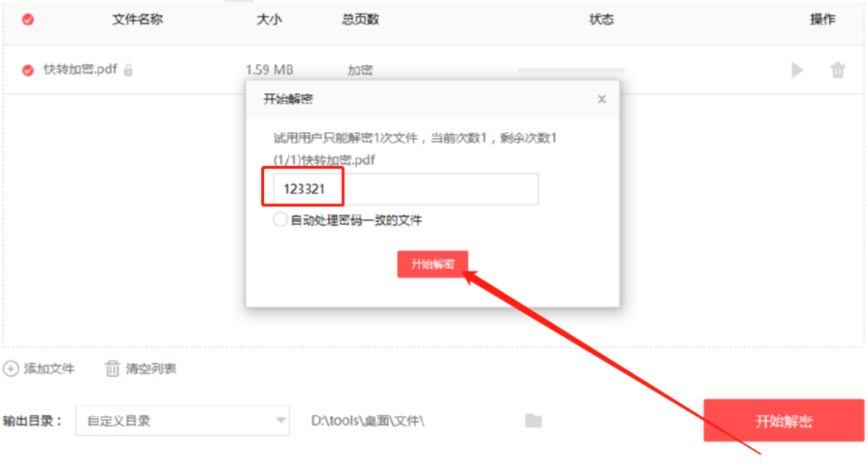Click the 总页数 column header
Image resolution: width=868 pixels, height=474 pixels.
(360, 19)
